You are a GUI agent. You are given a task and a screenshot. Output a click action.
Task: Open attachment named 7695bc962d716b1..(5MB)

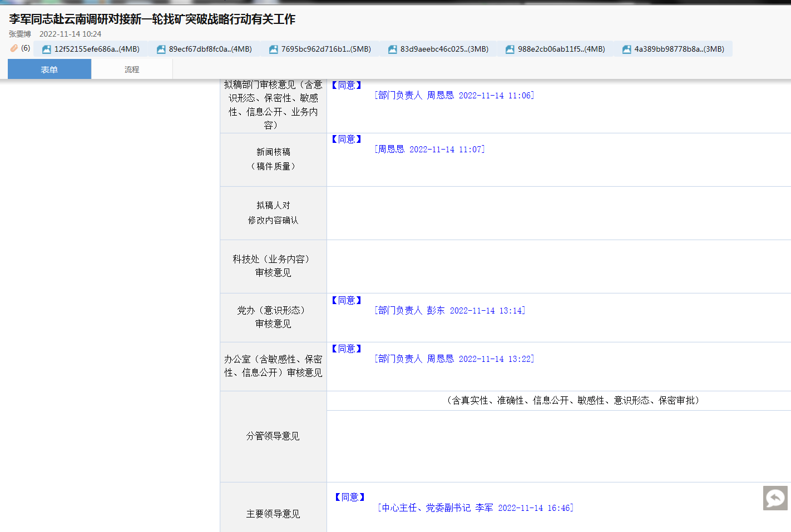click(326, 49)
